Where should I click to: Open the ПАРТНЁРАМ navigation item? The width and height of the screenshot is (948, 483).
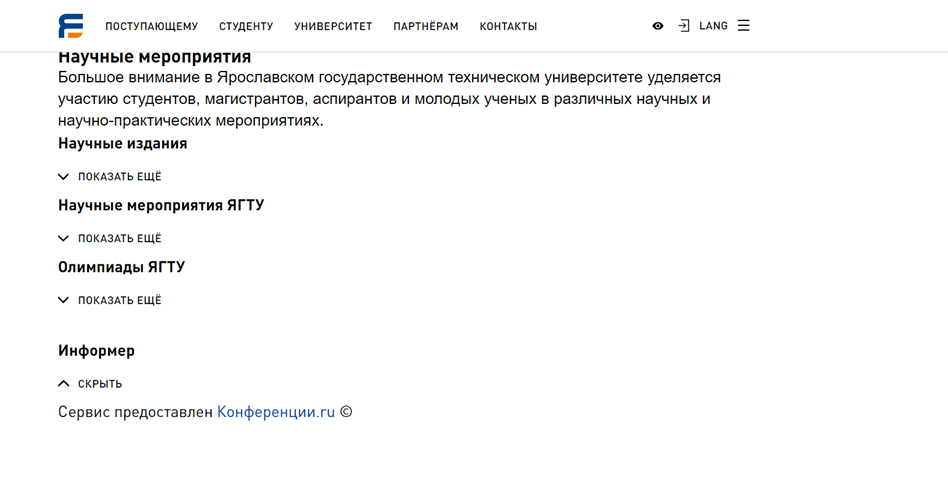pos(426,27)
